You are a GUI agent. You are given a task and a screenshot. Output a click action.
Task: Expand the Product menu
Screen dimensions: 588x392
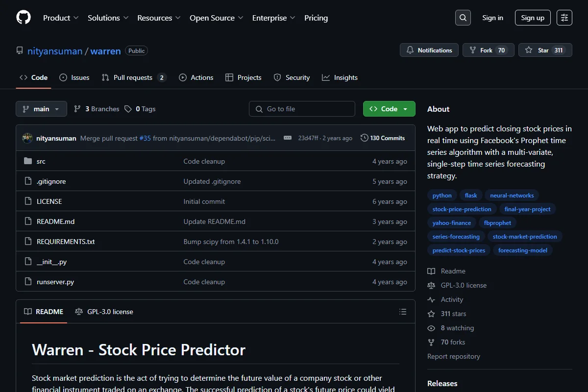tap(61, 18)
